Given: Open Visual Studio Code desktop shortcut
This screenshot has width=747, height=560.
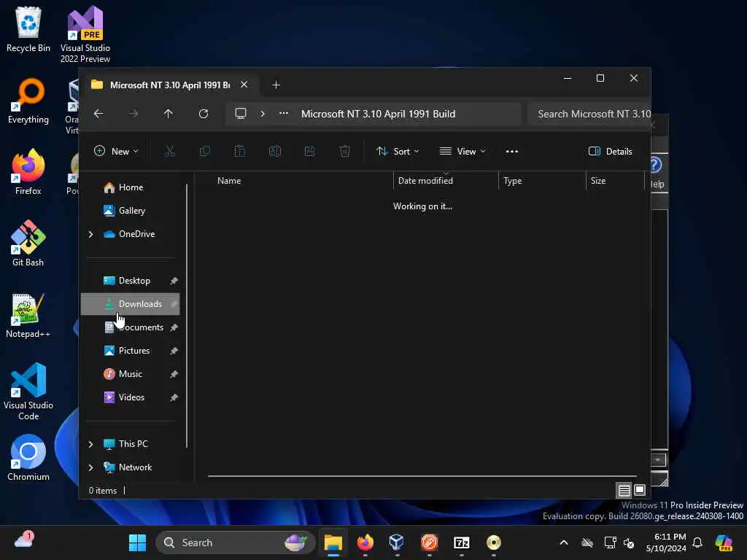Looking at the screenshot, I should [28, 392].
